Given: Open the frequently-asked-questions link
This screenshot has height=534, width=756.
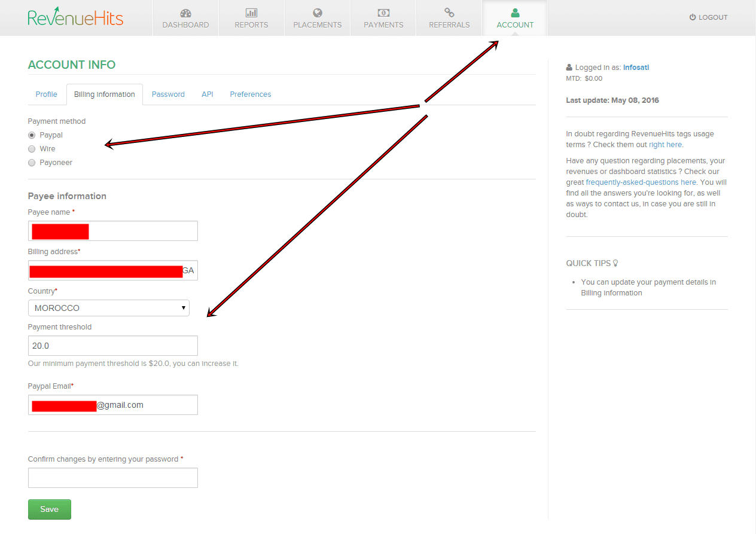Looking at the screenshot, I should pyautogui.click(x=641, y=182).
